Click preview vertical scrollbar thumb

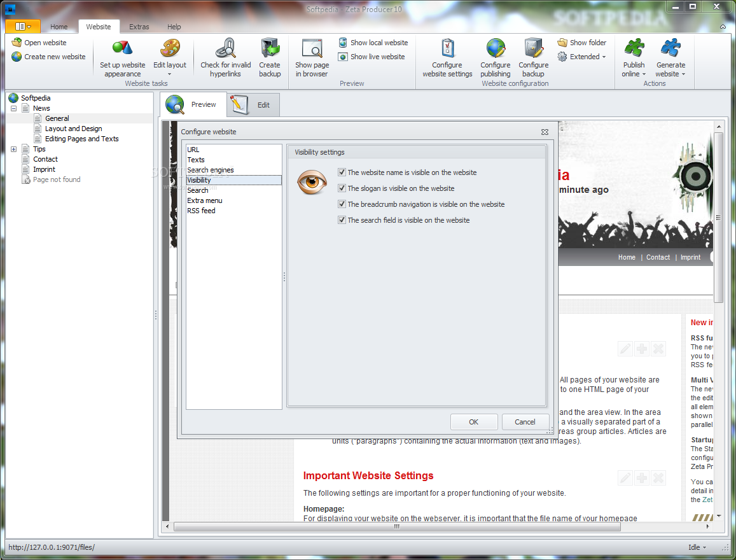(718, 218)
